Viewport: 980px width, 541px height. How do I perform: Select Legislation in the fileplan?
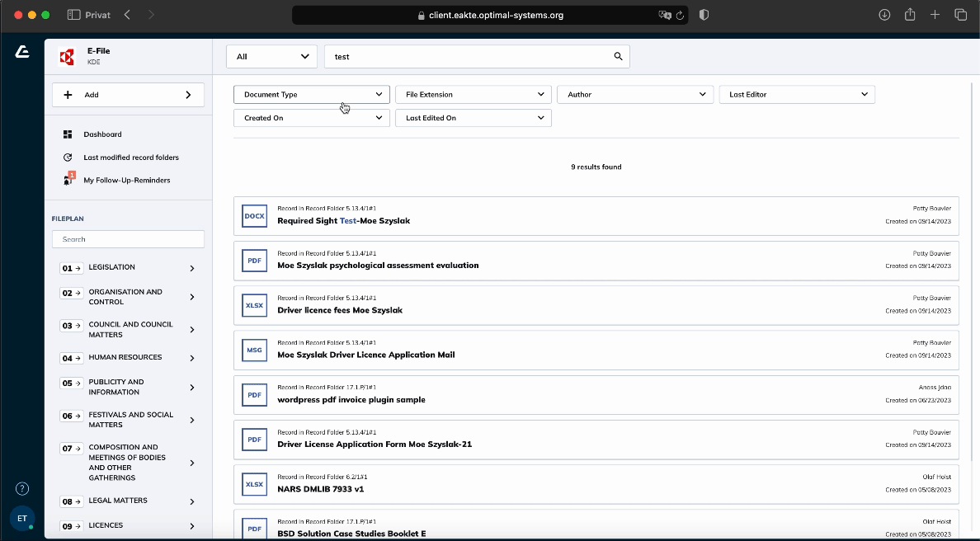coord(112,267)
